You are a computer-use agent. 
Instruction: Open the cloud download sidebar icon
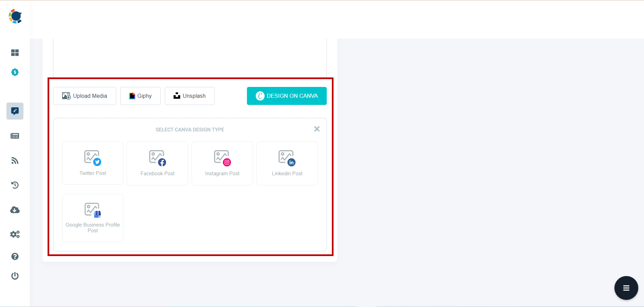coord(15,210)
